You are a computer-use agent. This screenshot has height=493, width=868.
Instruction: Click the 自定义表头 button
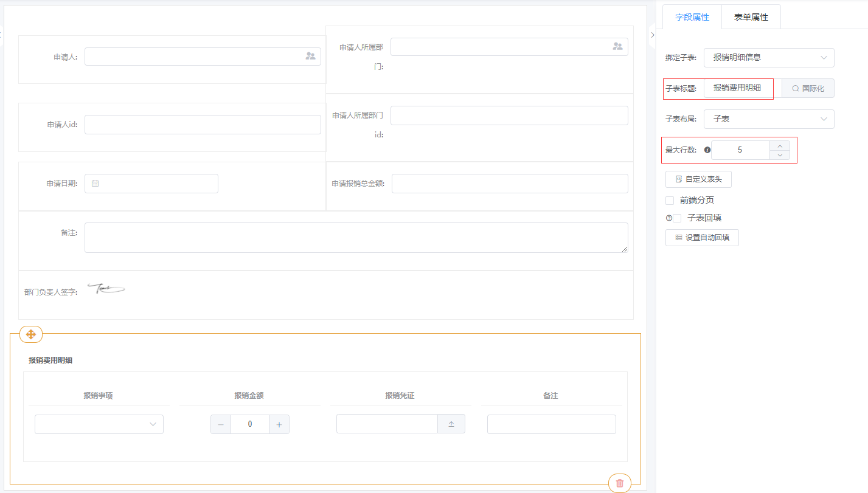[x=698, y=179]
